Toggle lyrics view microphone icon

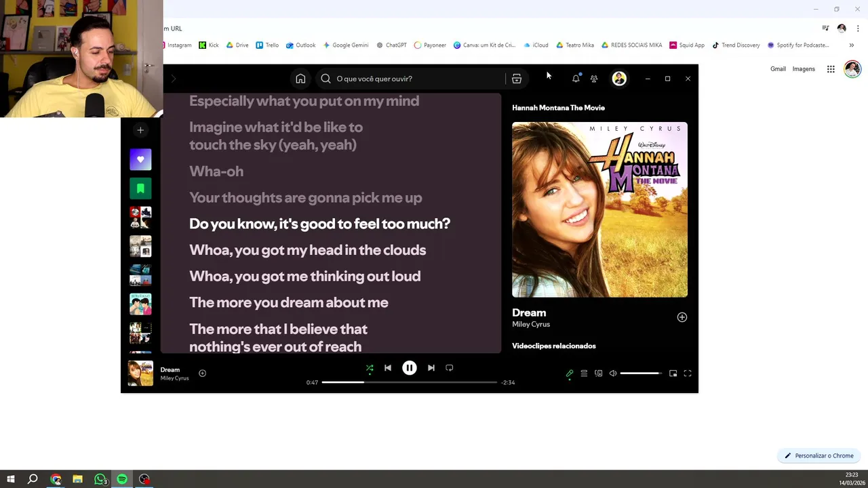[x=570, y=373]
